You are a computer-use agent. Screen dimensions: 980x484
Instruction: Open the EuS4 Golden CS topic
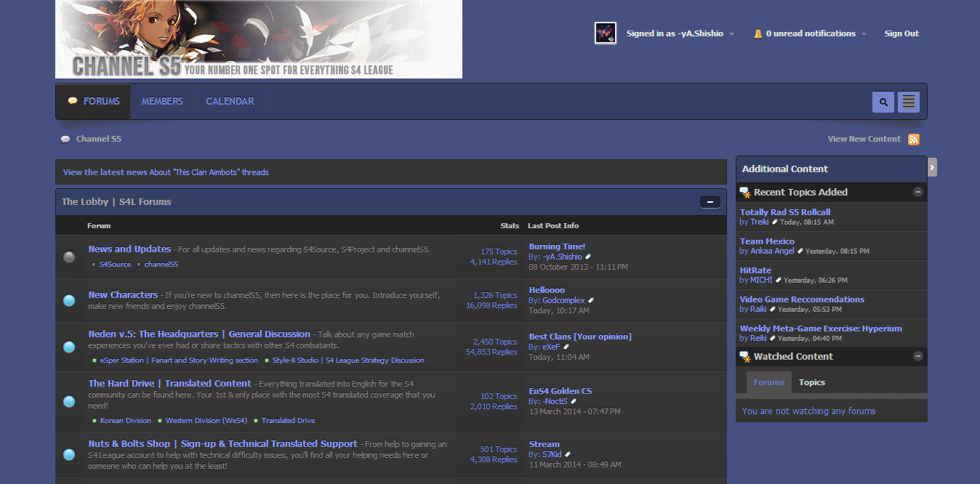[x=561, y=391]
